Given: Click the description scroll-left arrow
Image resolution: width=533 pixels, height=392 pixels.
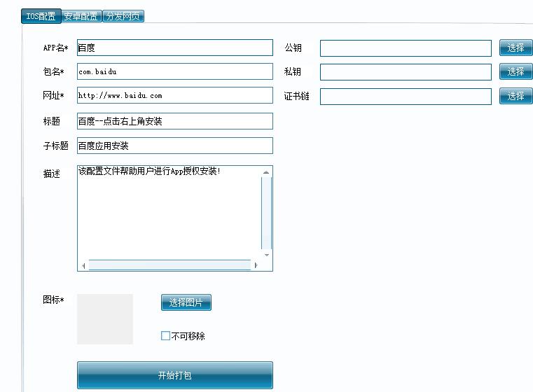Looking at the screenshot, I should (x=83, y=265).
